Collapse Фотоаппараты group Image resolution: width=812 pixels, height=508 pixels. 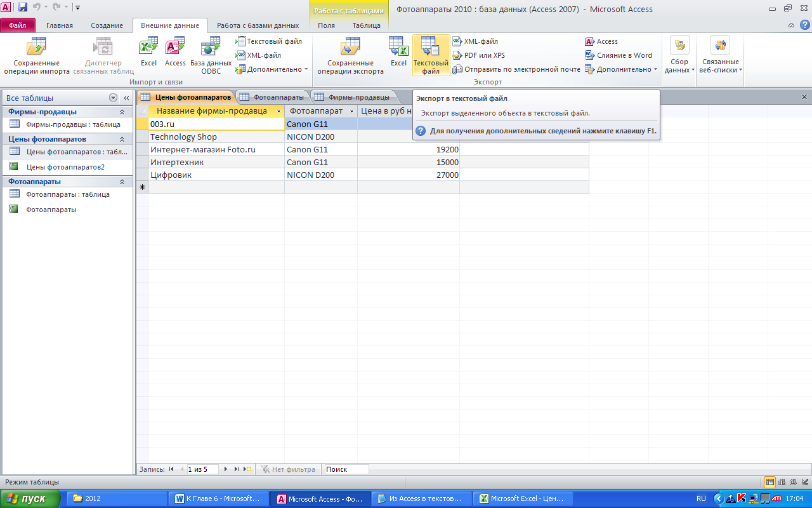(122, 182)
